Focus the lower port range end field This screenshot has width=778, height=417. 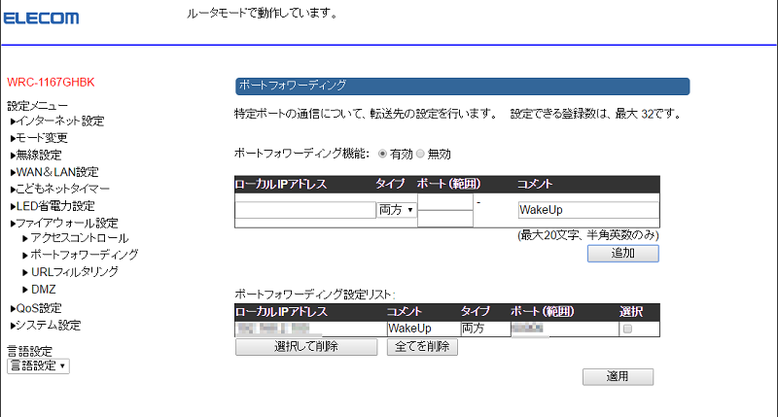(445, 218)
